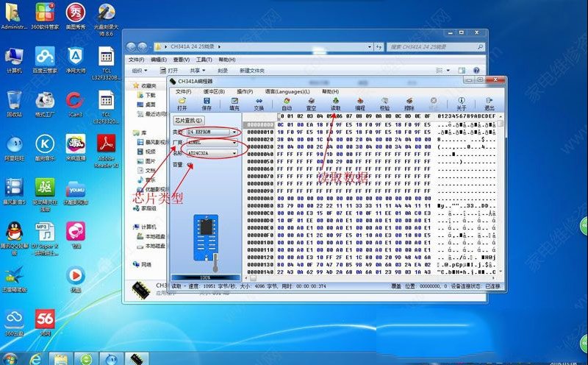The width and height of the screenshot is (588, 365).
Task: Click the 自动 (Auto) toolbar icon
Action: point(287,104)
